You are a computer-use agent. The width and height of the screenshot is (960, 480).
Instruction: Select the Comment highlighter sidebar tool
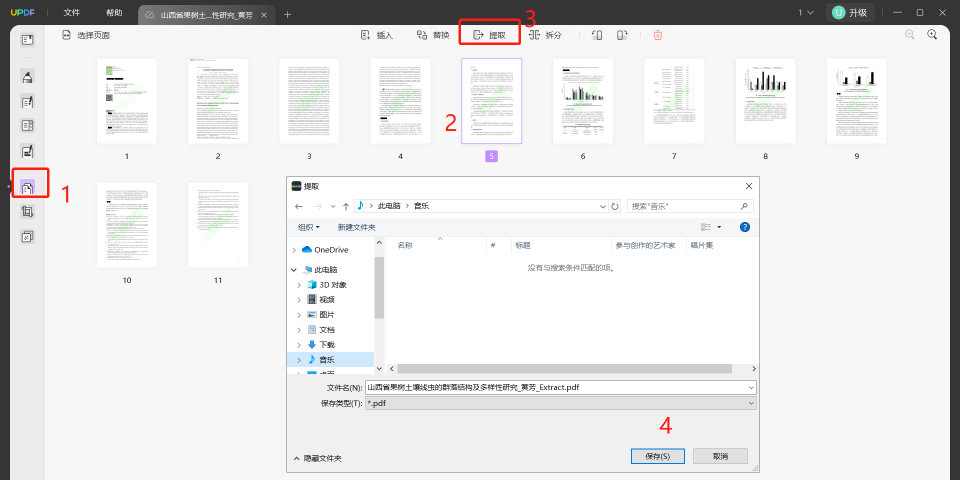click(x=28, y=77)
